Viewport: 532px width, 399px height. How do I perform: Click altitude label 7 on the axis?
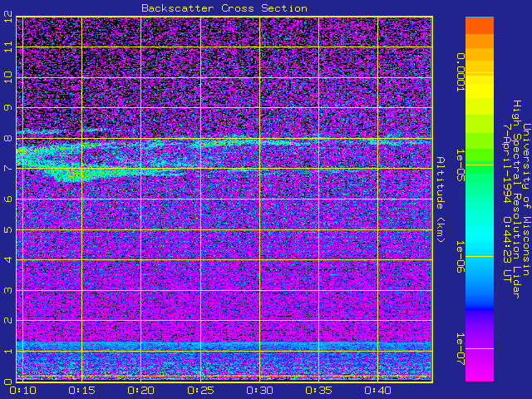(x=8, y=168)
